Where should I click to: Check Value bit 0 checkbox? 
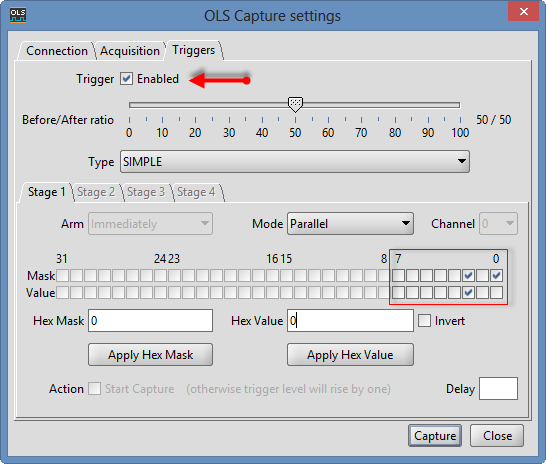(x=496, y=292)
